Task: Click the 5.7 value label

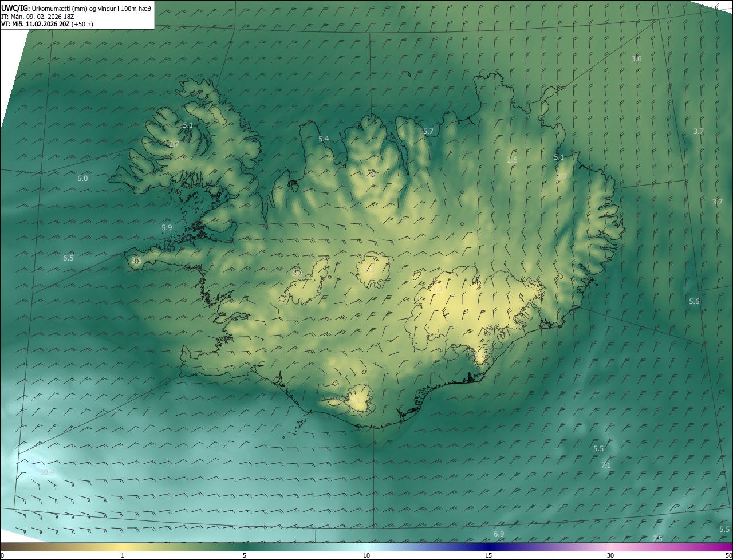Action: pyautogui.click(x=428, y=131)
